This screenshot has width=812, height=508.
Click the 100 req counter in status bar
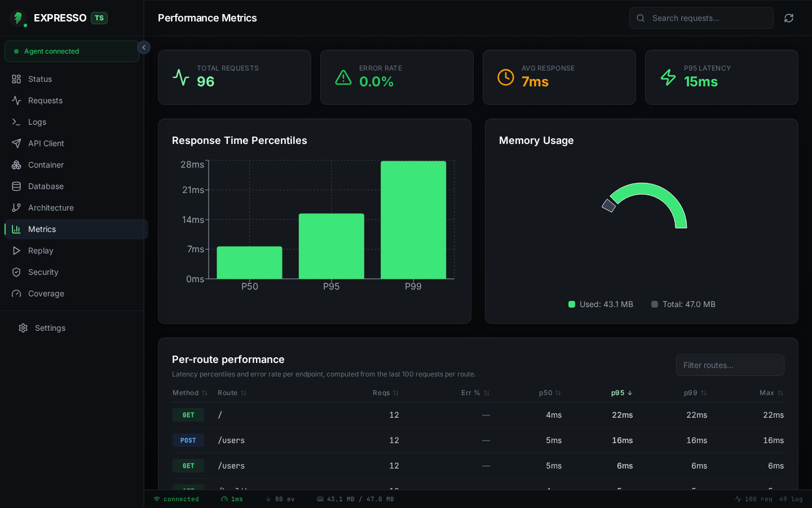753,499
